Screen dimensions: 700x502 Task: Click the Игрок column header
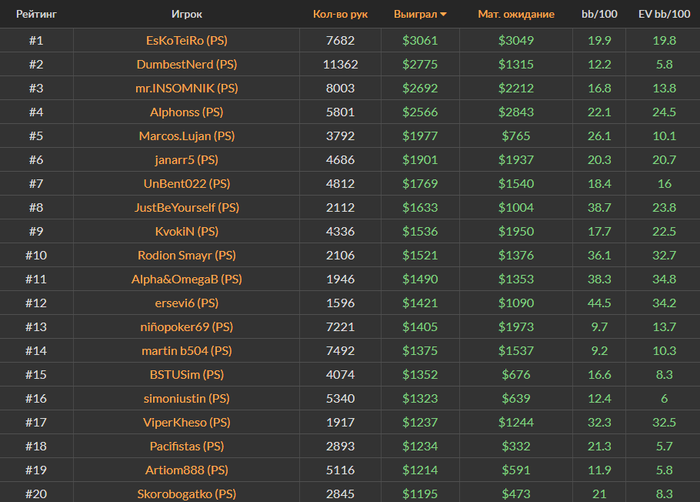tap(186, 14)
